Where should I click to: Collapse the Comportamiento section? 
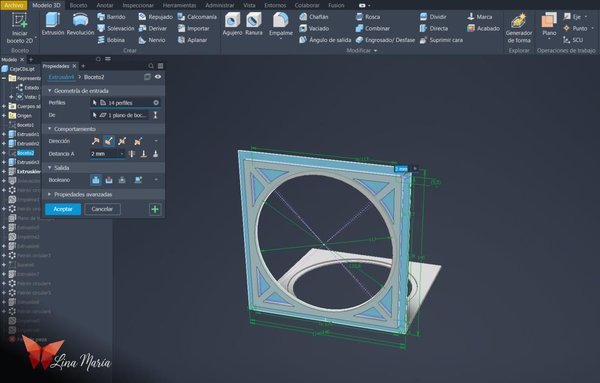tap(49, 129)
